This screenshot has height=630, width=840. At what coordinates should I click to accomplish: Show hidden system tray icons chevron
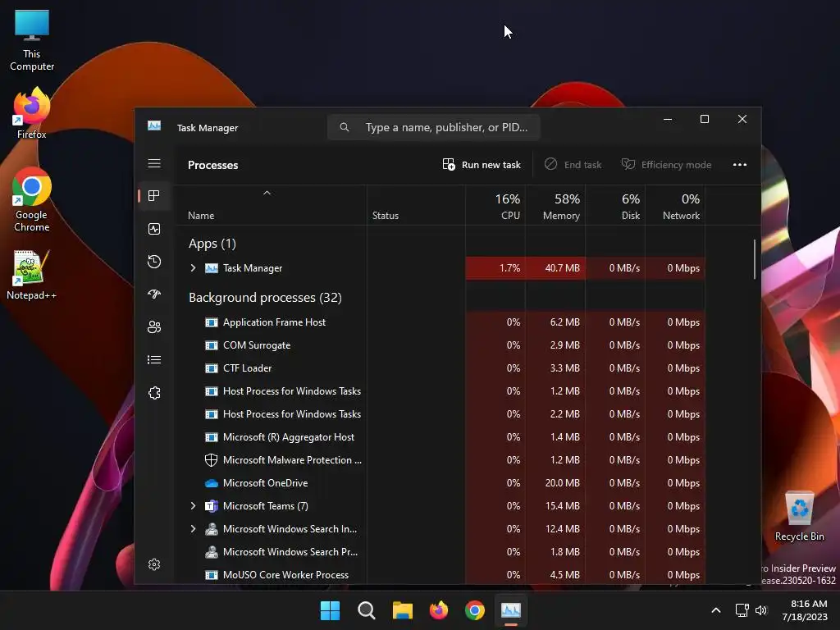point(715,610)
